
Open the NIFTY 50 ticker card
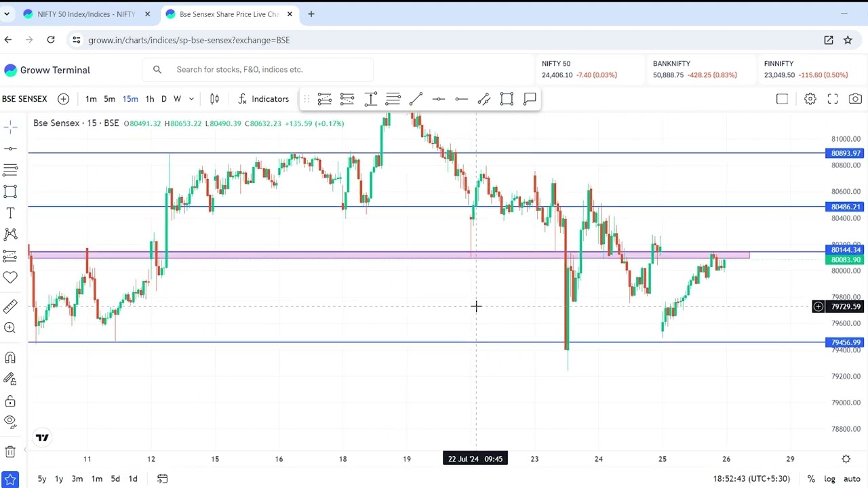(589, 69)
